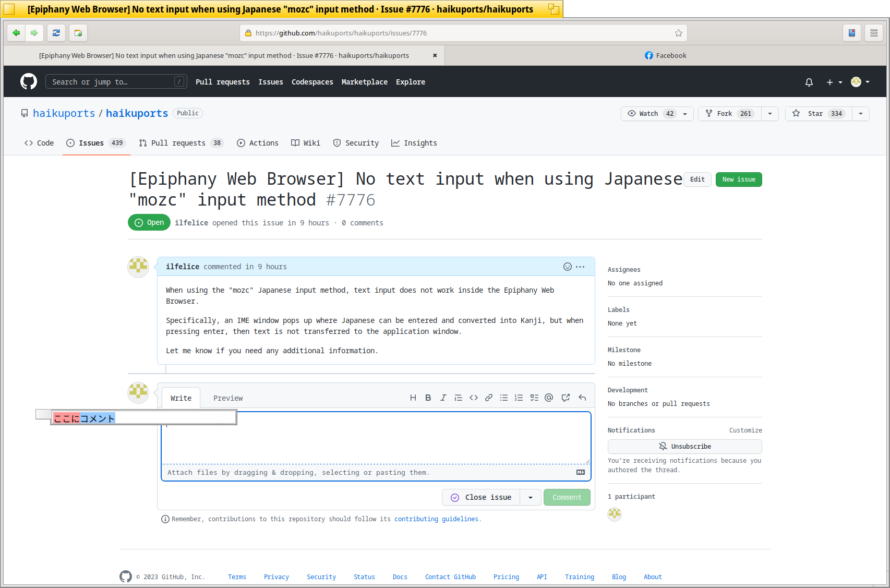Open GitHub notifications via the bell icon
This screenshot has width=890, height=588.
pos(809,82)
